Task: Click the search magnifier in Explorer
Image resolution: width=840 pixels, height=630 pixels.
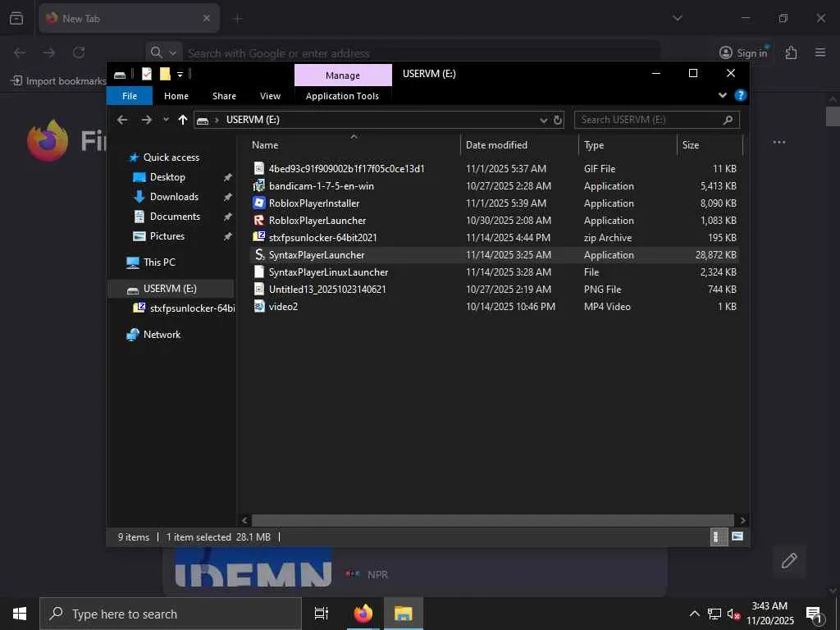Action: (x=728, y=120)
